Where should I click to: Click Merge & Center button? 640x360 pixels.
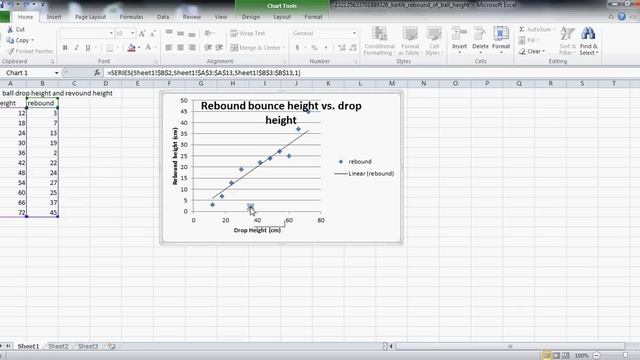point(255,48)
